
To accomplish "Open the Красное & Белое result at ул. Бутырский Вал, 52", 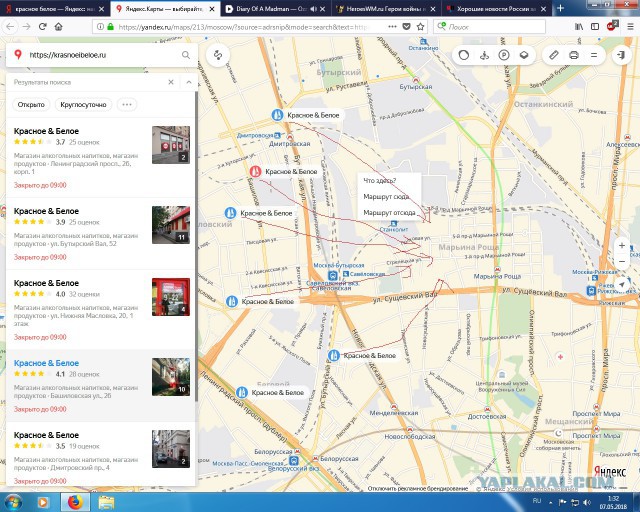I will (x=101, y=234).
